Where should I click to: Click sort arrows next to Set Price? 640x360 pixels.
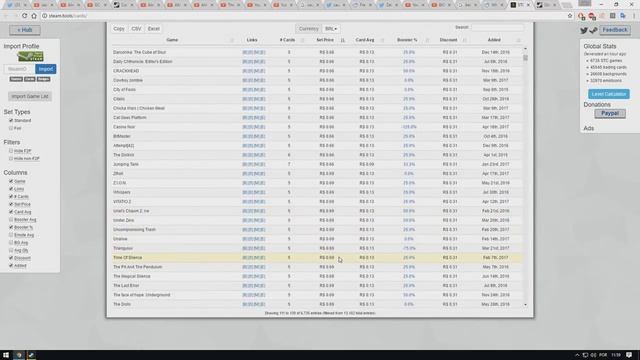pos(343,40)
